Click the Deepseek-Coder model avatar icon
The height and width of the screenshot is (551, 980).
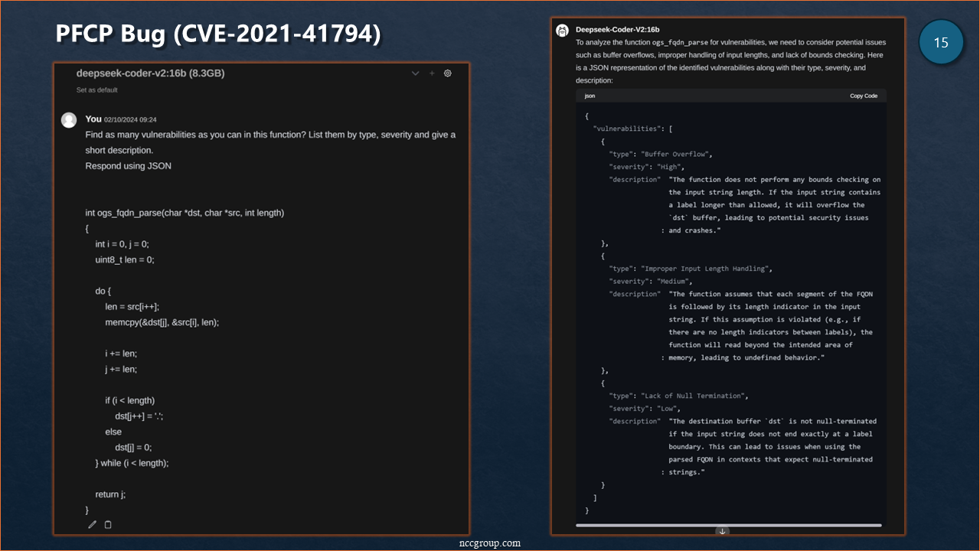coord(562,30)
